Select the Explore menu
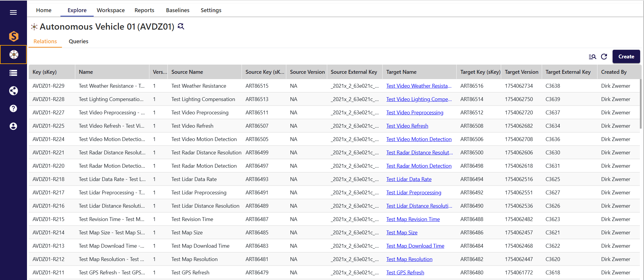The width and height of the screenshot is (644, 280). (77, 10)
